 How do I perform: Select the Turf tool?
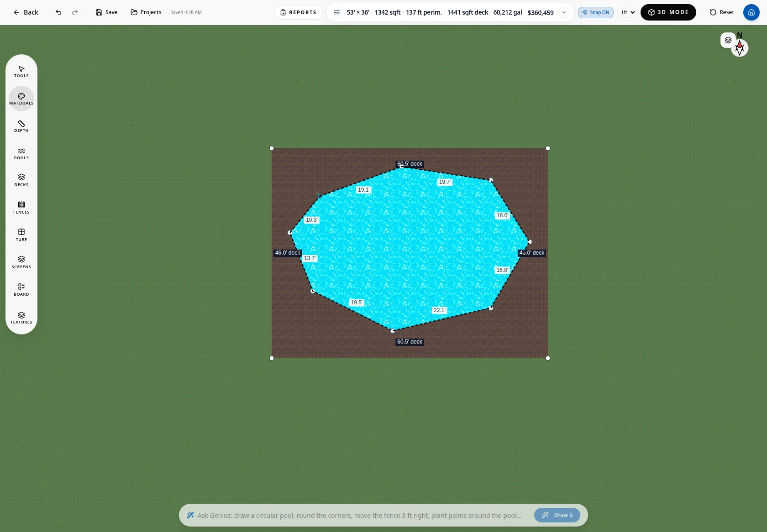(x=21, y=235)
